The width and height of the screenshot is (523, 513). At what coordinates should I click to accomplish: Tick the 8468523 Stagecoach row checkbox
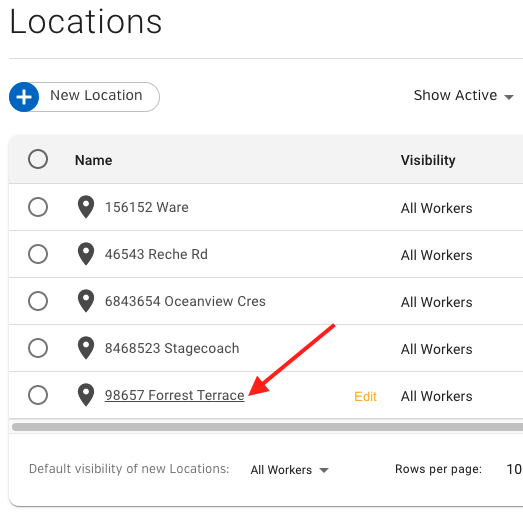coord(38,348)
